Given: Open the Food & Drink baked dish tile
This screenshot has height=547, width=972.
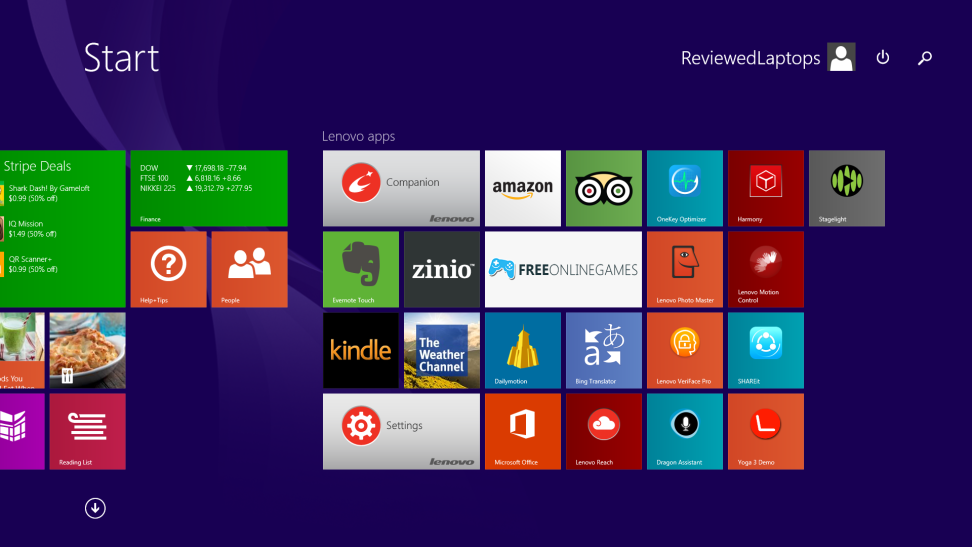Looking at the screenshot, I should point(87,350).
